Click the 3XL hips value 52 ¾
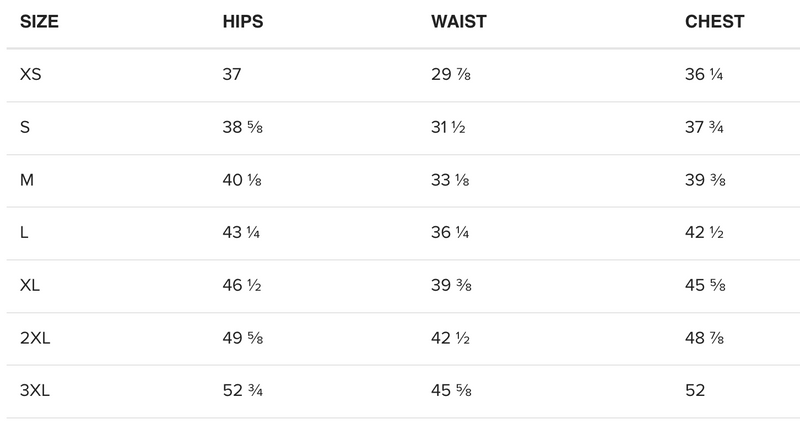Screen dimensions: 800x435 (x=241, y=391)
